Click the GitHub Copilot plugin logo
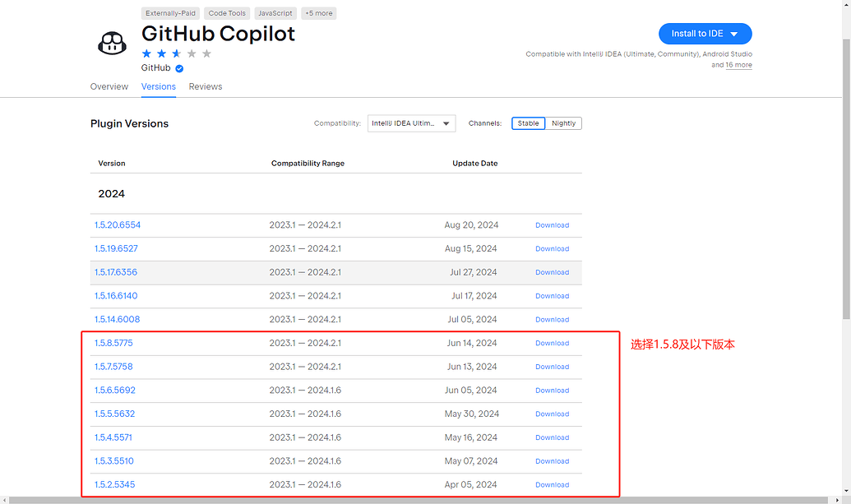Viewport: 851px width, 504px height. pos(112,43)
